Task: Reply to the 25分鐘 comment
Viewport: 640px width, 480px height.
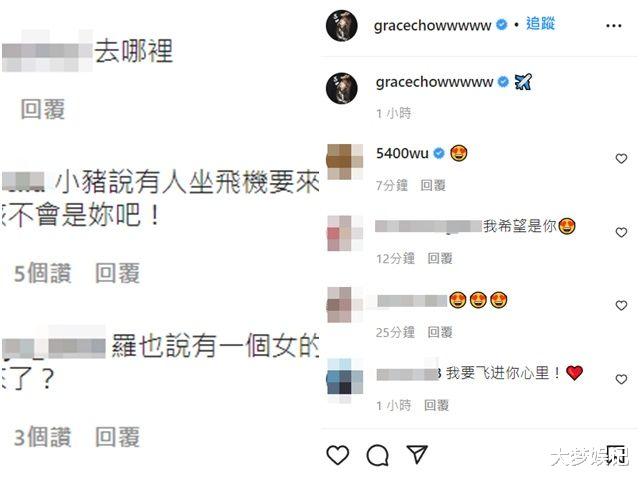Action: [x=440, y=332]
